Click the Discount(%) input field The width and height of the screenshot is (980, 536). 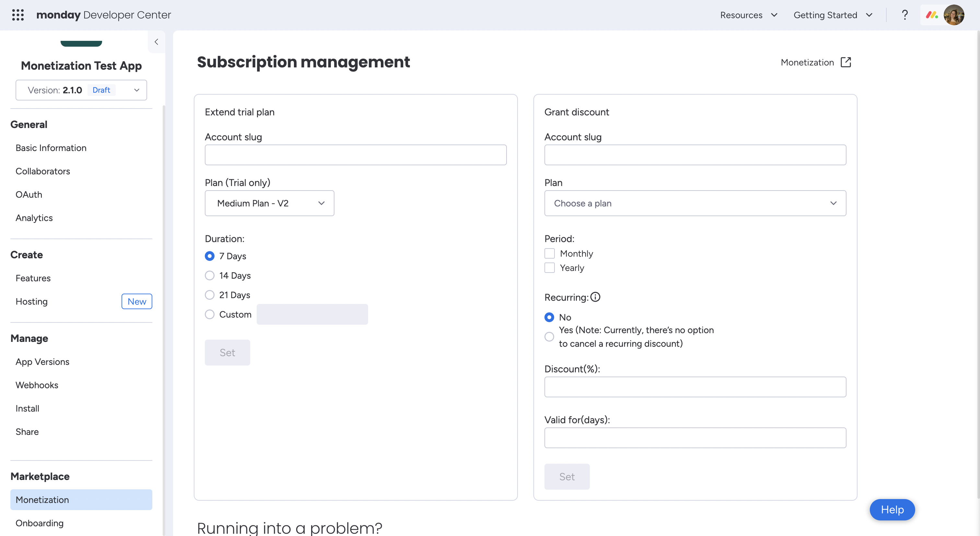click(695, 387)
